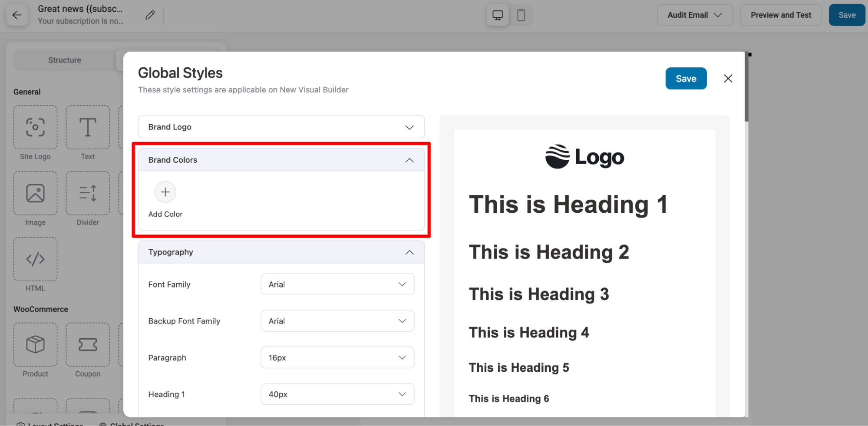The height and width of the screenshot is (426, 868).
Task: Select the Image block icon
Action: [x=35, y=193]
